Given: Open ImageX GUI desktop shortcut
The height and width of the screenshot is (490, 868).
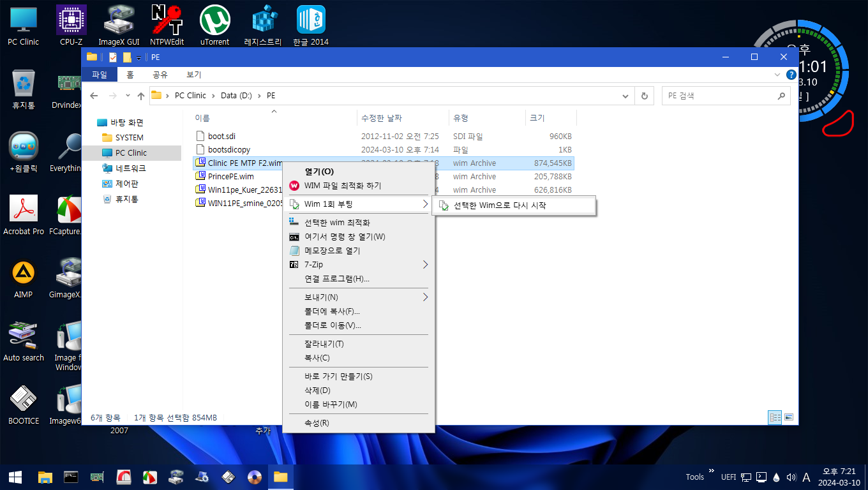Looking at the screenshot, I should tap(119, 26).
